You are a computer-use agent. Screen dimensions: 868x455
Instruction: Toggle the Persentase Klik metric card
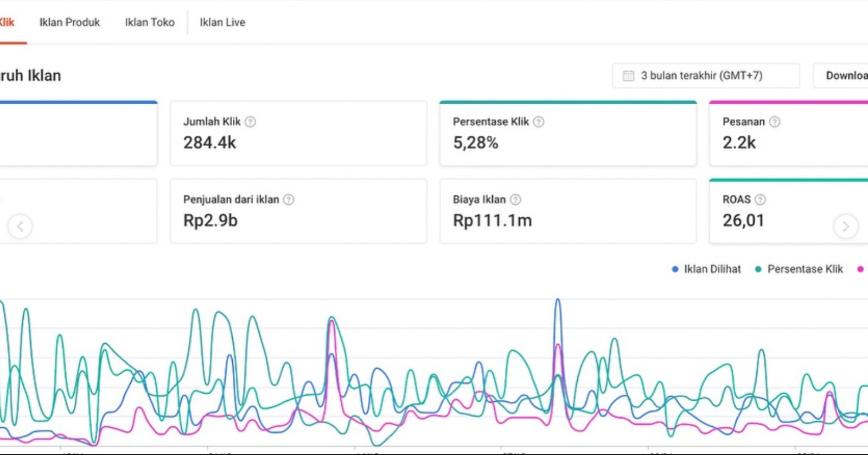pyautogui.click(x=567, y=134)
